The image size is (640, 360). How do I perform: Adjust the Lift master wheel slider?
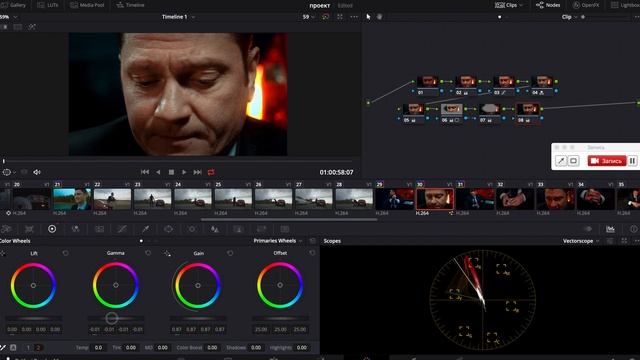click(x=33, y=318)
